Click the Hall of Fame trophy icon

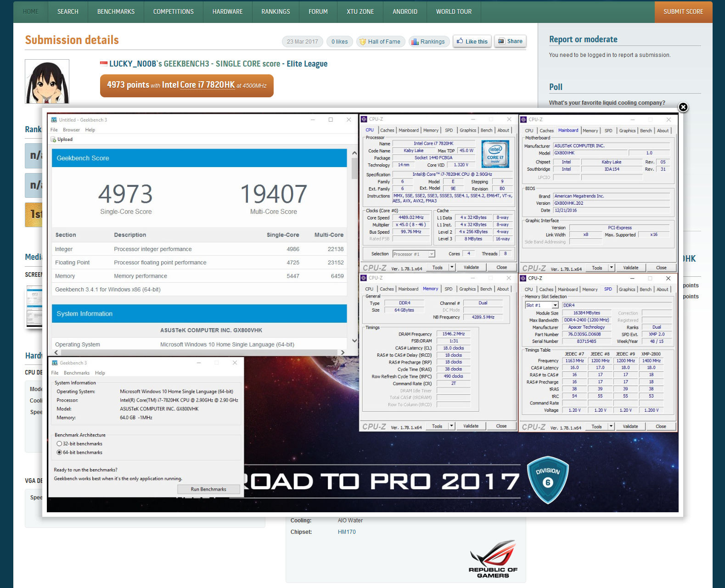tap(363, 42)
